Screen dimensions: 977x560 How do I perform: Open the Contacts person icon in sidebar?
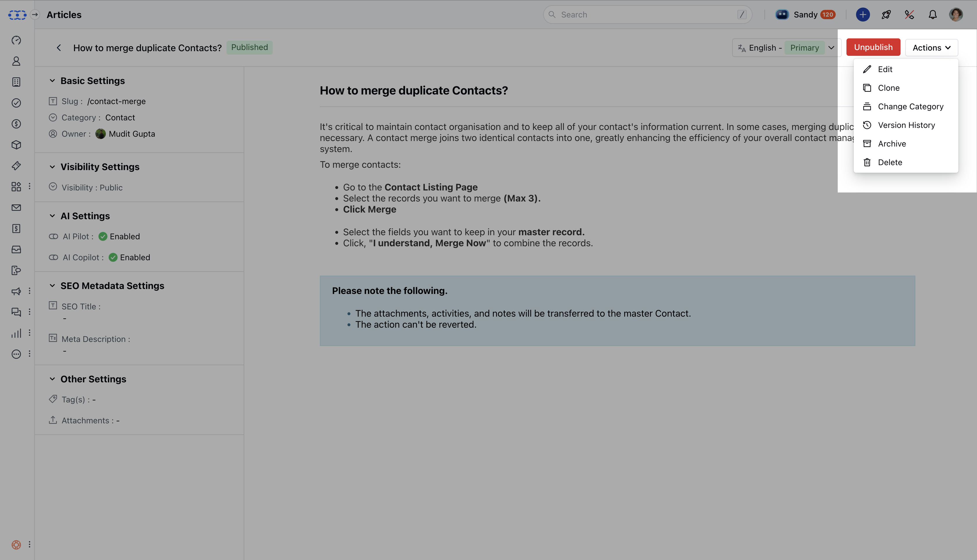pyautogui.click(x=16, y=61)
